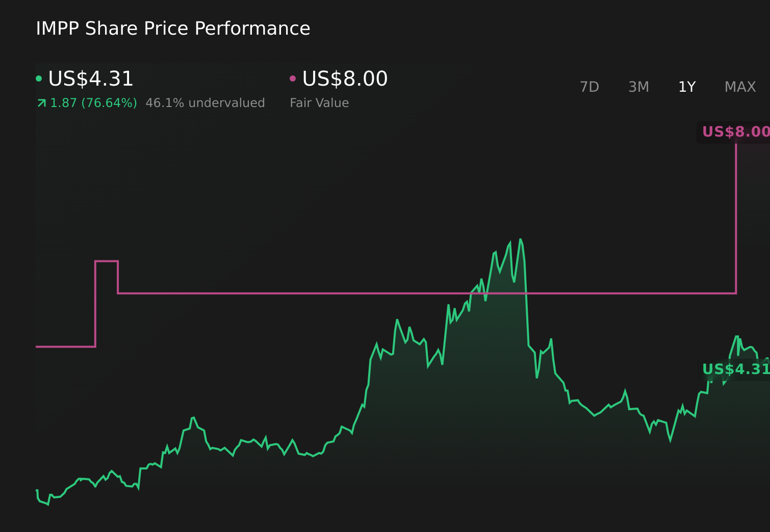Toggle the currently active 1Y range
The image size is (770, 532).
point(686,87)
